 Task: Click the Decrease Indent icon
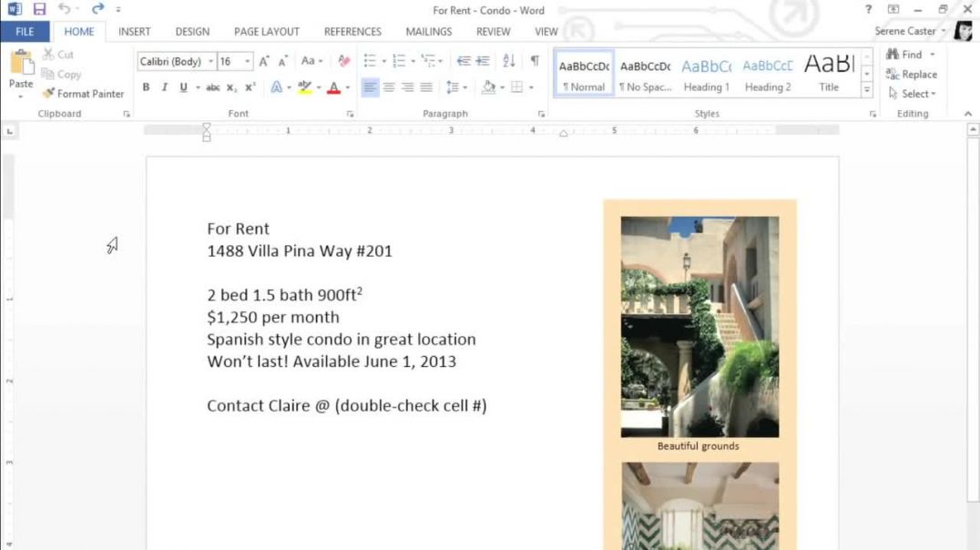(x=463, y=61)
